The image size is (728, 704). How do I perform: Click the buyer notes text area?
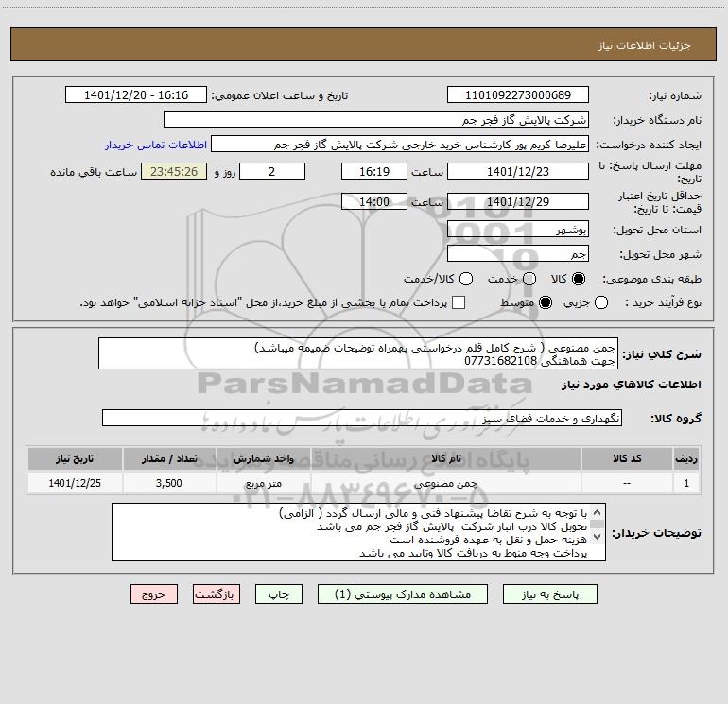(358, 532)
